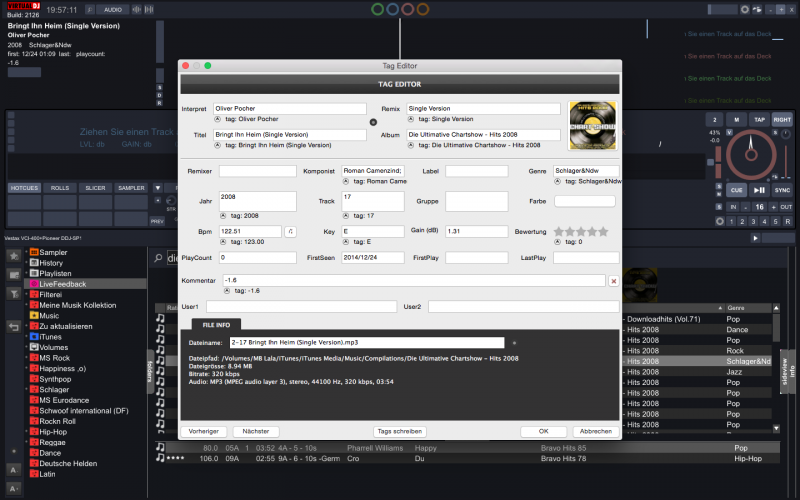Click play/pause button on right deck
Viewport: 800px width, 500px height.
point(759,190)
